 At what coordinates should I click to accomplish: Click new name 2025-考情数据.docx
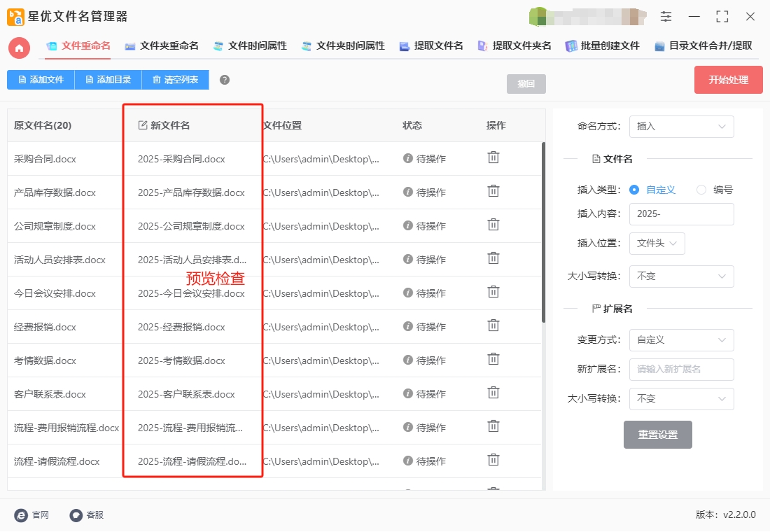pyautogui.click(x=181, y=360)
